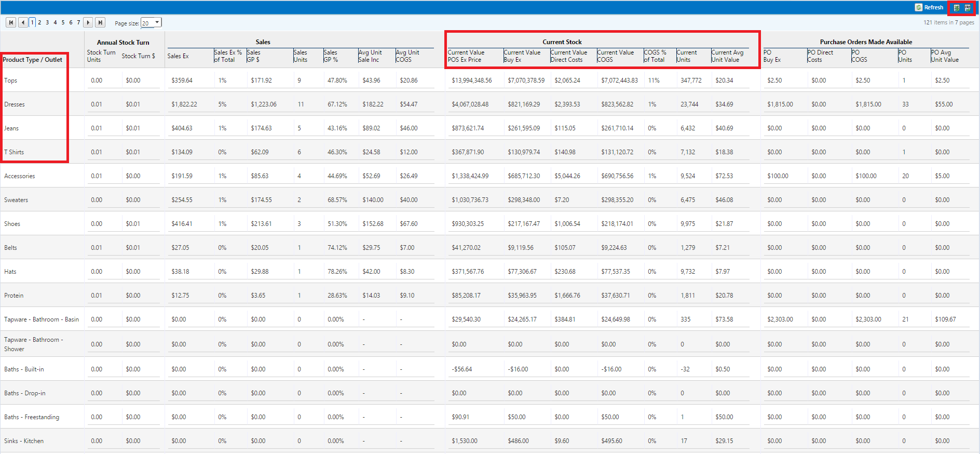Click the Refresh icon in the top bar
This screenshot has height=454, width=980.
[919, 7]
